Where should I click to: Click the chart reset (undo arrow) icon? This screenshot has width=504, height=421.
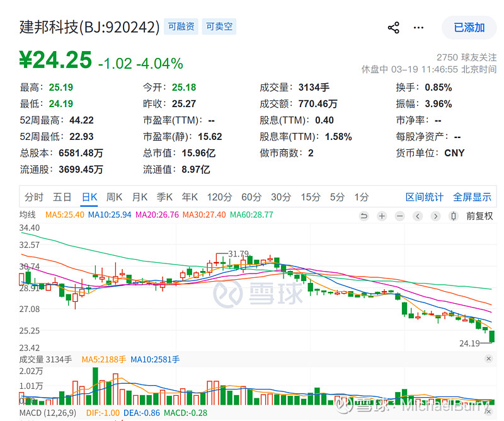click(x=364, y=216)
